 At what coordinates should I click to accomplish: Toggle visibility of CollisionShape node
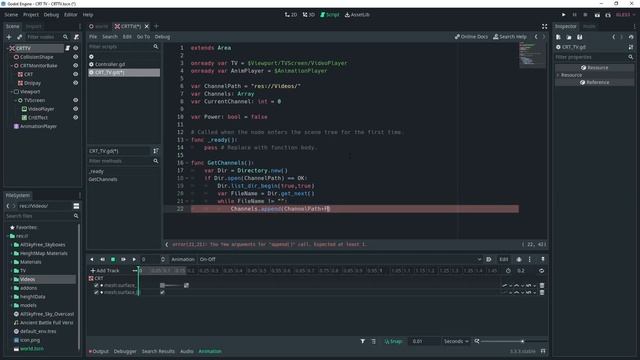coord(76,57)
